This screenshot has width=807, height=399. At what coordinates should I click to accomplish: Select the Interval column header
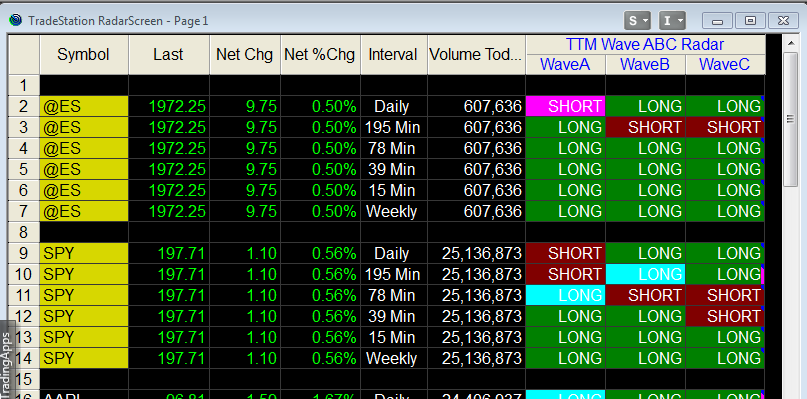point(393,55)
